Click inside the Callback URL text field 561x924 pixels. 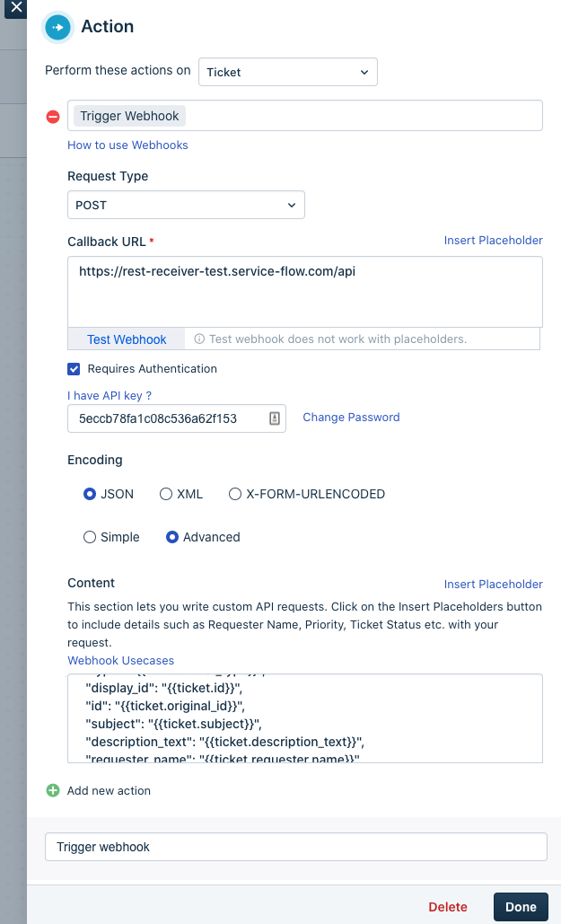coord(304,292)
